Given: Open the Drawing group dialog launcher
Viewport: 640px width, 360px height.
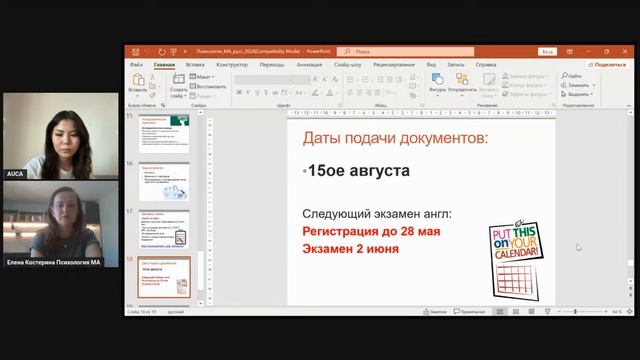Looking at the screenshot, I should tap(553, 105).
